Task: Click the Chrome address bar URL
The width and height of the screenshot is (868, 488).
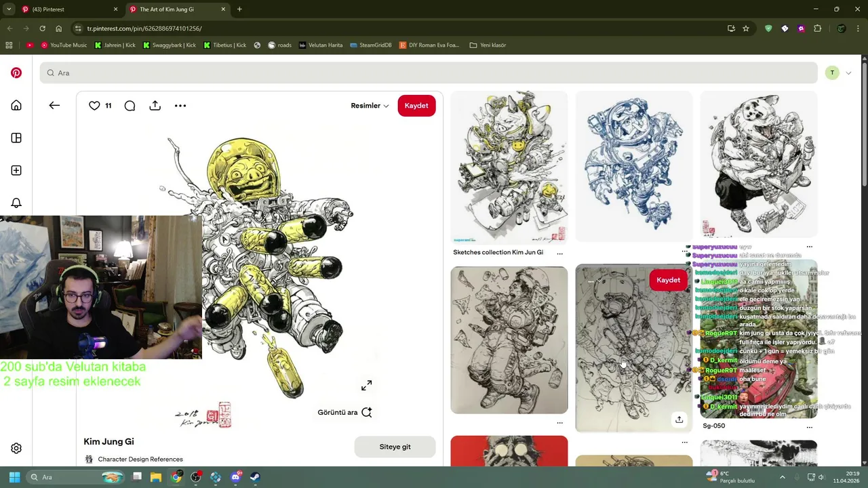Action: point(144,28)
